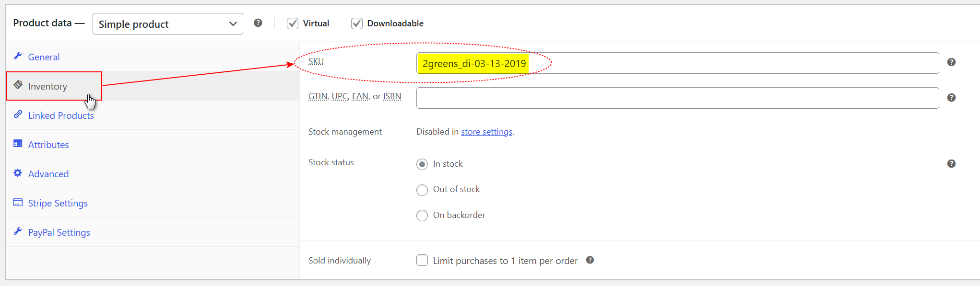The height and width of the screenshot is (286, 980).
Task: Click the Advanced gear icon
Action: tap(18, 173)
